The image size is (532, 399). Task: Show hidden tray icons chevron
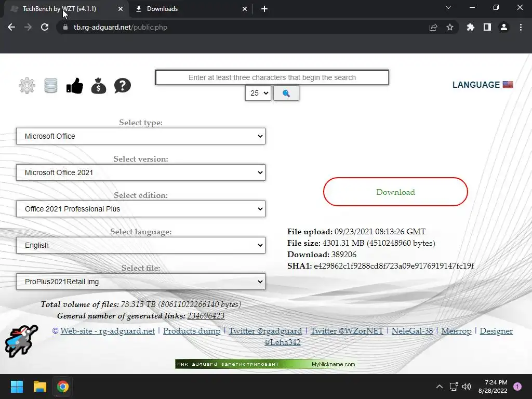(x=440, y=387)
